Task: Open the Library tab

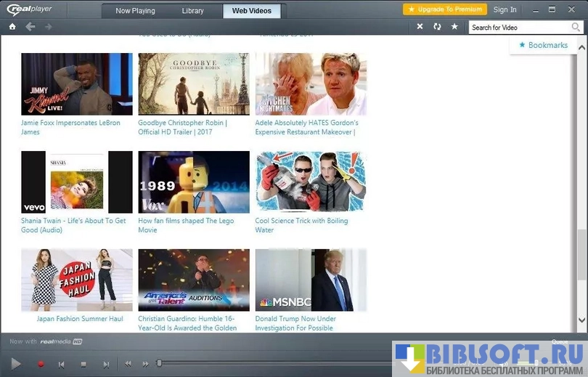Action: [192, 11]
